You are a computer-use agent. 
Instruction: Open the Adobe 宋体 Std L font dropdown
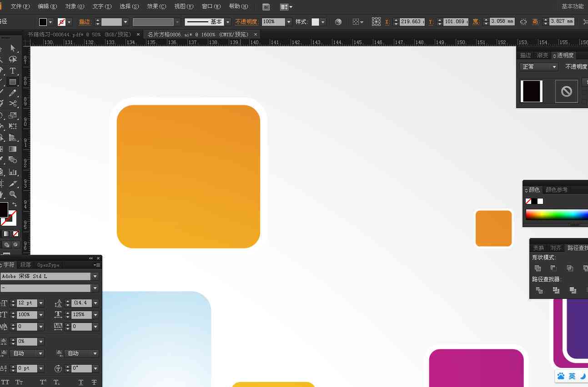click(x=95, y=276)
